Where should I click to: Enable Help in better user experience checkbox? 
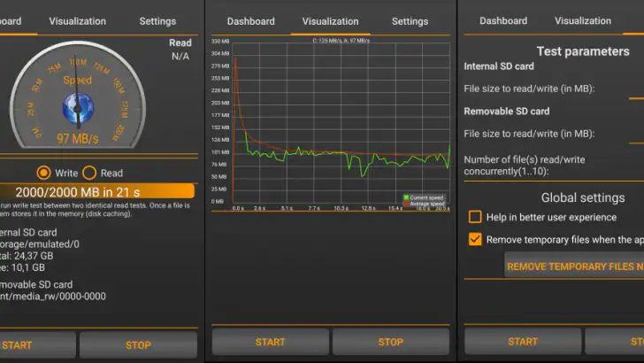pyautogui.click(x=475, y=217)
